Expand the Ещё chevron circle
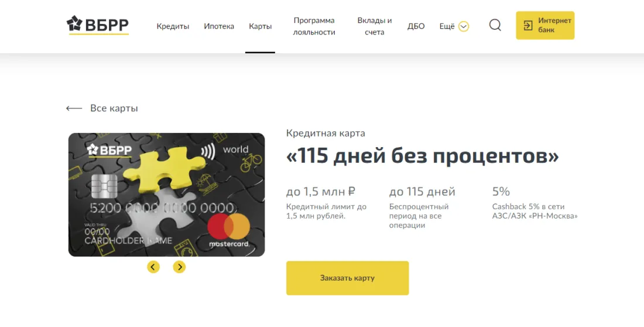Viewport: 644px width, 327px height. tap(463, 26)
